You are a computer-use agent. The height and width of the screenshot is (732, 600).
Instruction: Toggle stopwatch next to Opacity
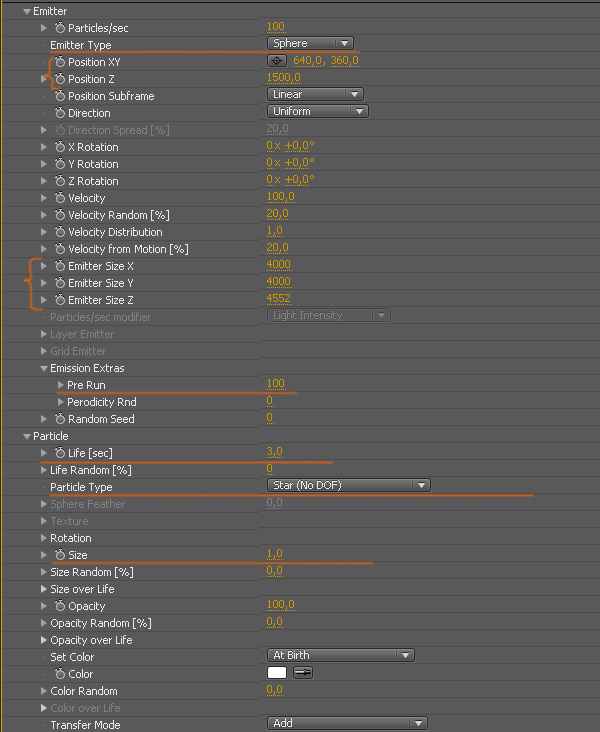(x=60, y=606)
